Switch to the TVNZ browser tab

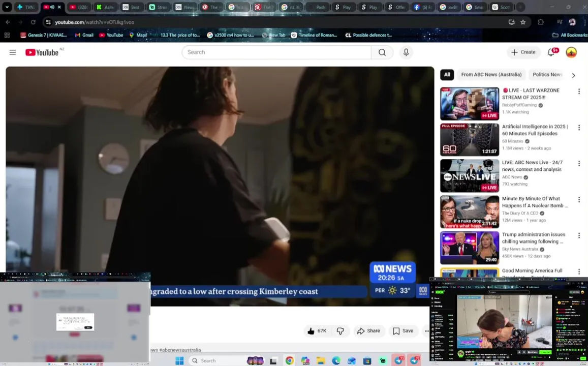pos(26,7)
